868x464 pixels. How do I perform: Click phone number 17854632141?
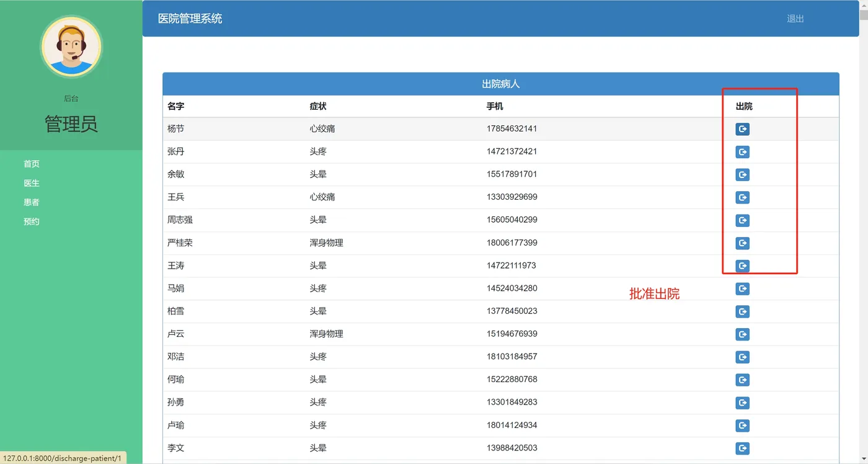click(512, 129)
